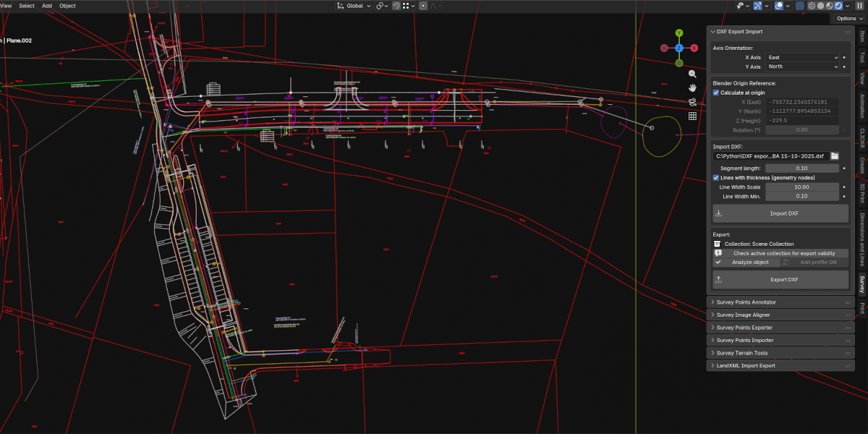Open shading options dropdown arrow
The width and height of the screenshot is (868, 434).
[x=848, y=6]
